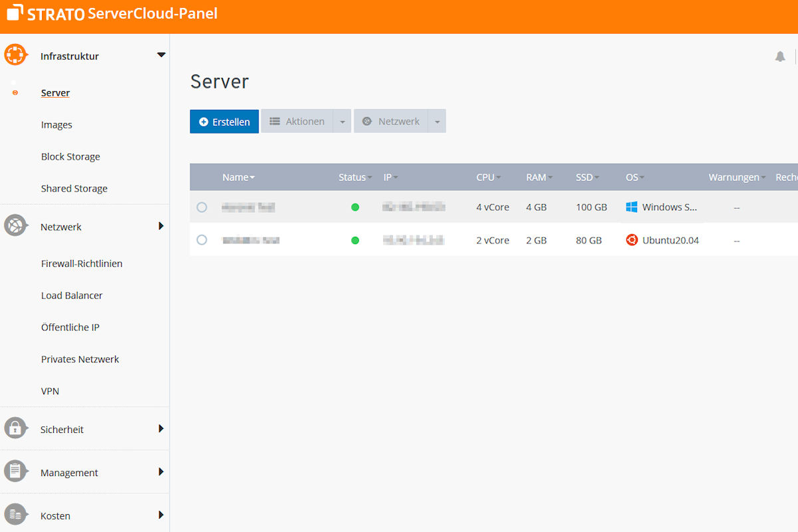The height and width of the screenshot is (532, 798).
Task: Click the Ubuntu logo icon in OS column
Action: tap(632, 240)
